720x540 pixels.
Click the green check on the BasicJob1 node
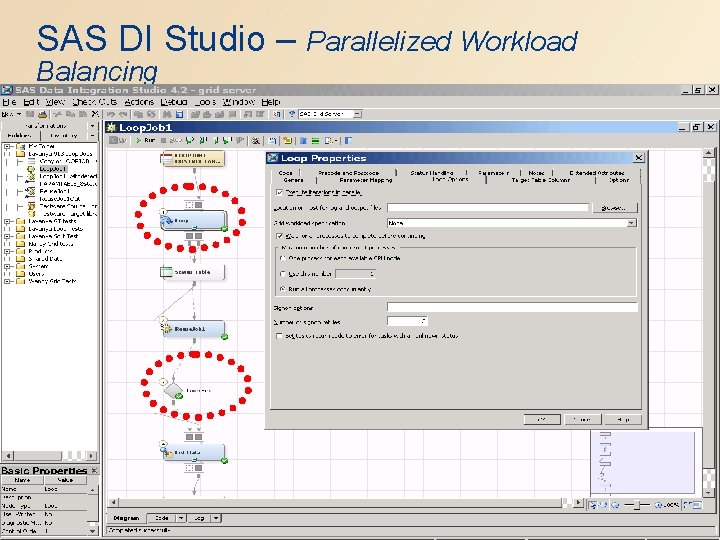point(224,337)
